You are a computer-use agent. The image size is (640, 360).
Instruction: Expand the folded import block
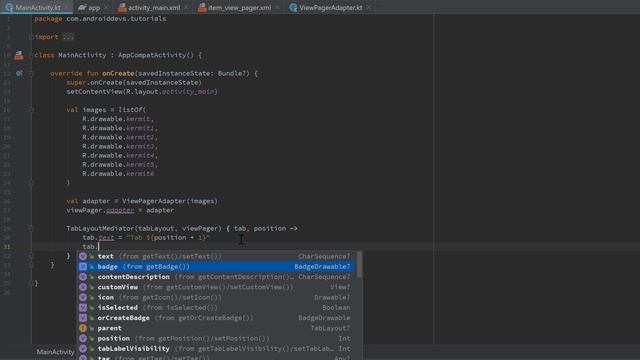(x=68, y=37)
